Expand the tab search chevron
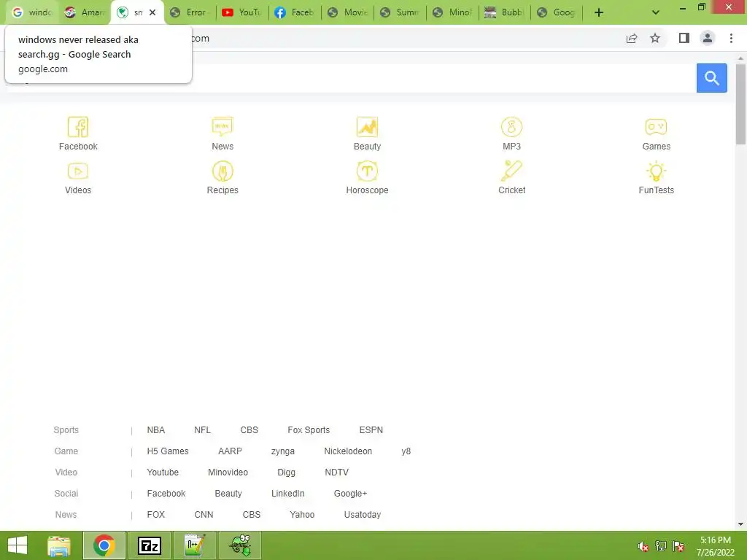 pyautogui.click(x=656, y=12)
